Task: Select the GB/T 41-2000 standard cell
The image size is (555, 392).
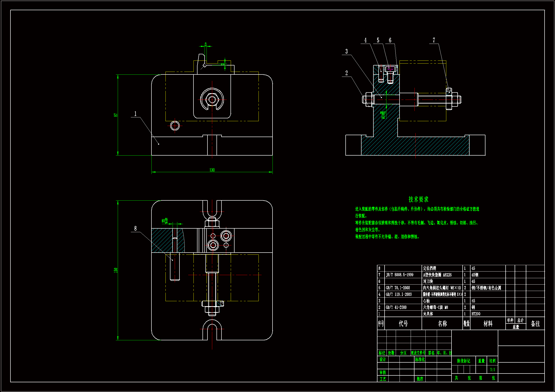Action: 396,307
